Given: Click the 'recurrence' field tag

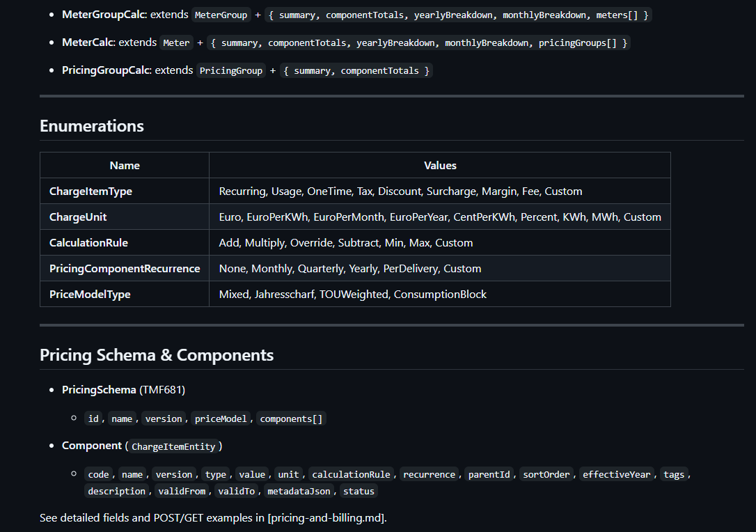Looking at the screenshot, I should click(x=429, y=475).
